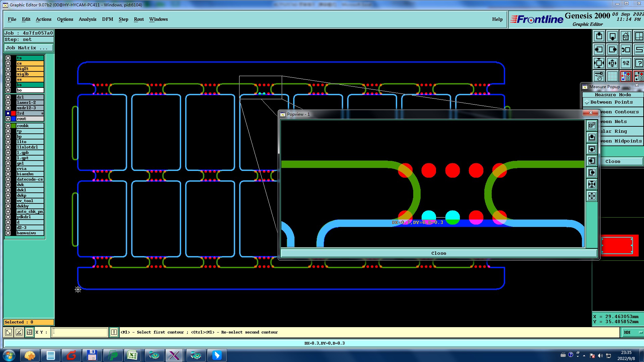Click the pan left arrow icon
Viewport: 644px width, 362px height.
[599, 50]
